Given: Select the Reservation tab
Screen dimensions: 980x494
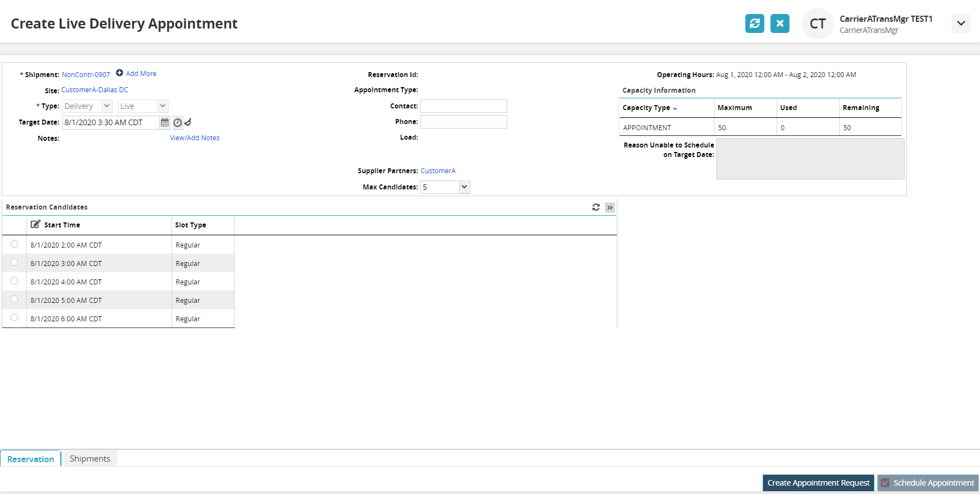Looking at the screenshot, I should tap(31, 459).
